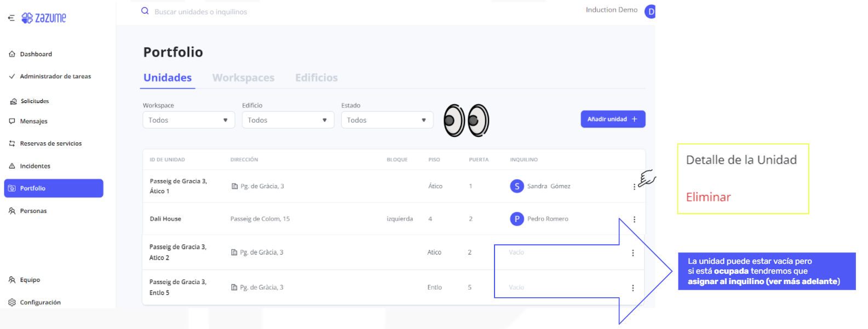Switch to the Workspaces tab

pyautogui.click(x=243, y=78)
